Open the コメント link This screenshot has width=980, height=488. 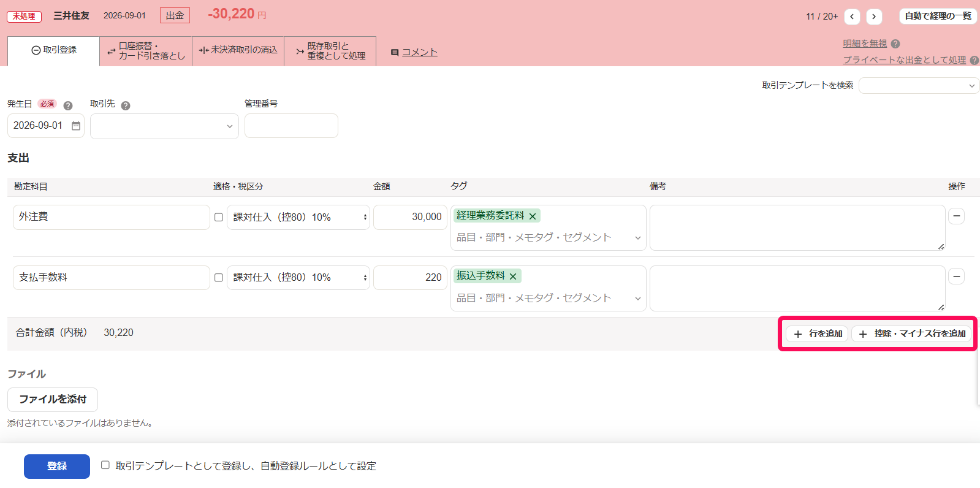click(420, 53)
